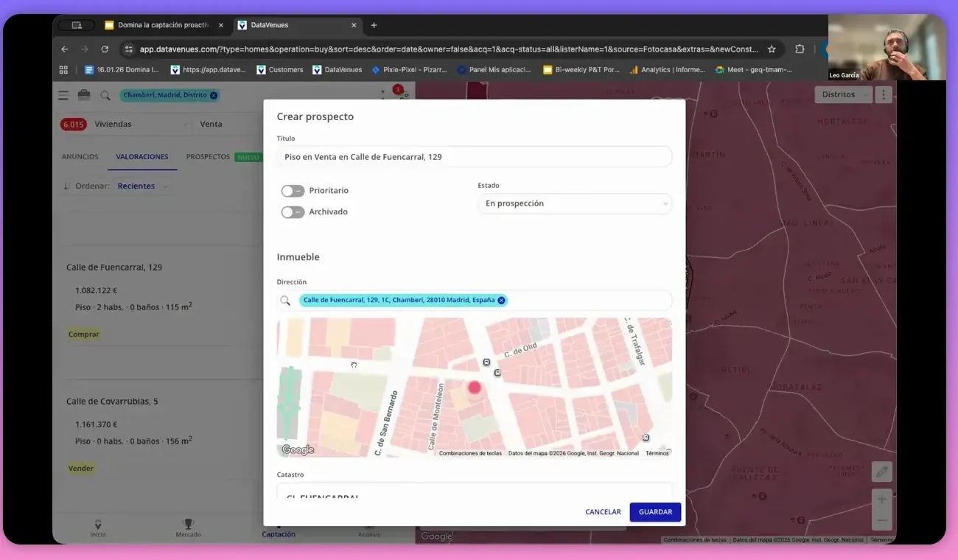Enable the Archivado toggle

[x=293, y=212]
